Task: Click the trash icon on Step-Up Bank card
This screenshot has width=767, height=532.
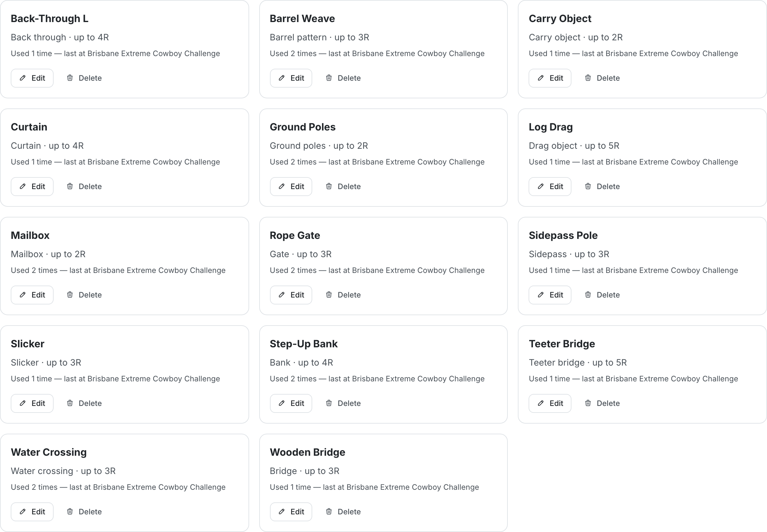Action: click(329, 403)
